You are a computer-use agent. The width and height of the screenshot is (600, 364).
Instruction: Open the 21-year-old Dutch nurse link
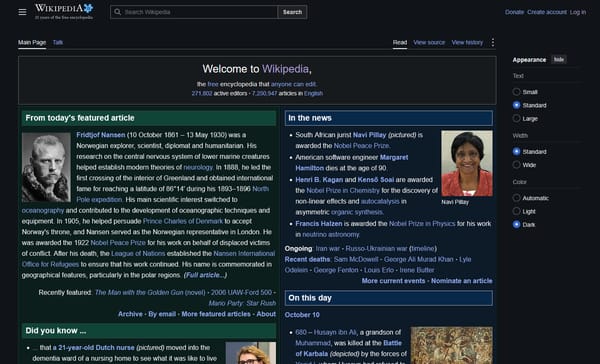point(94,348)
